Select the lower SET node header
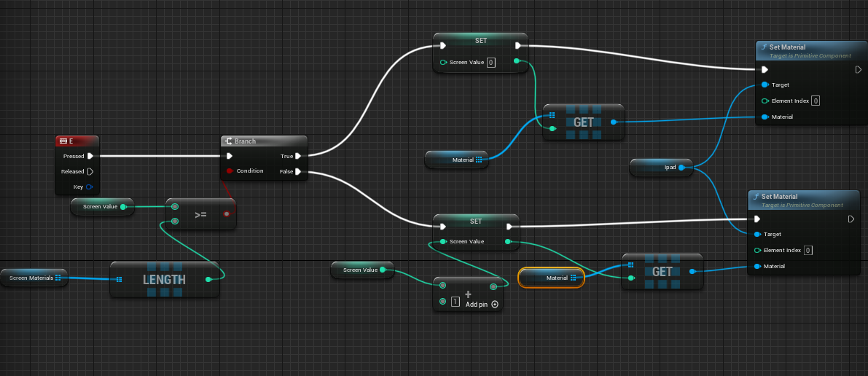868x376 pixels. click(x=476, y=221)
